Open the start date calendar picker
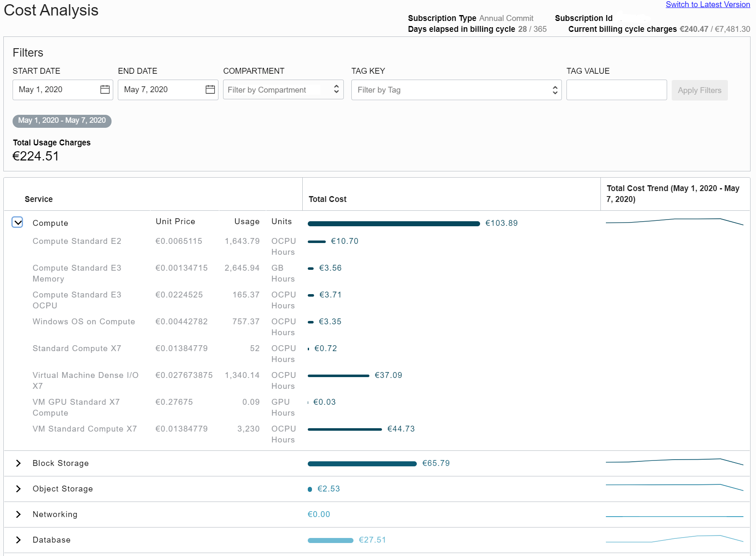Image resolution: width=756 pixels, height=556 pixels. [x=105, y=89]
